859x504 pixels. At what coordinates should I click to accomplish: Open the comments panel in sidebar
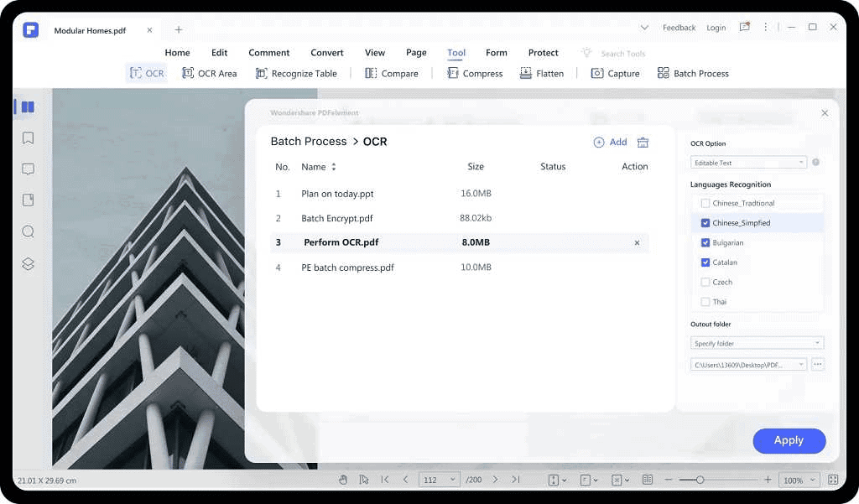point(28,169)
